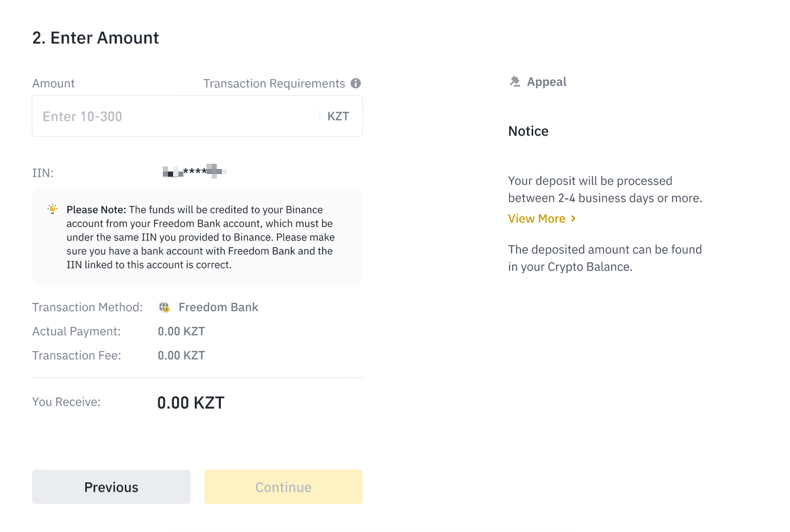Click the KZT currency label in the amount box
Screen dimensions: 790x532
(x=338, y=117)
